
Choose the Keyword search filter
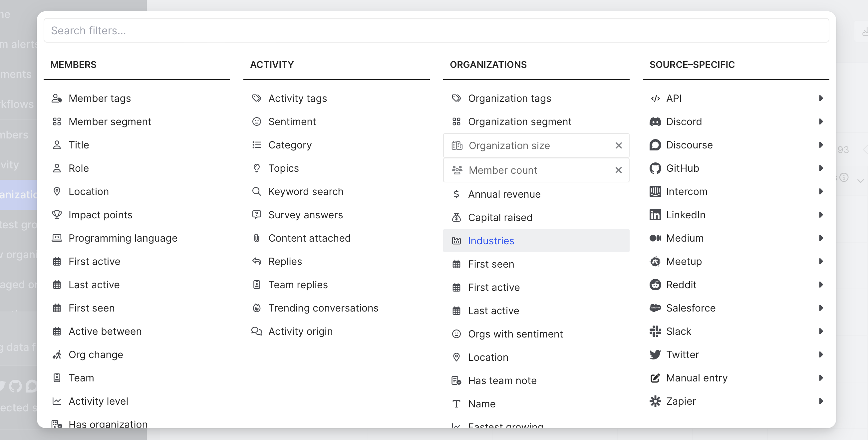tap(305, 191)
